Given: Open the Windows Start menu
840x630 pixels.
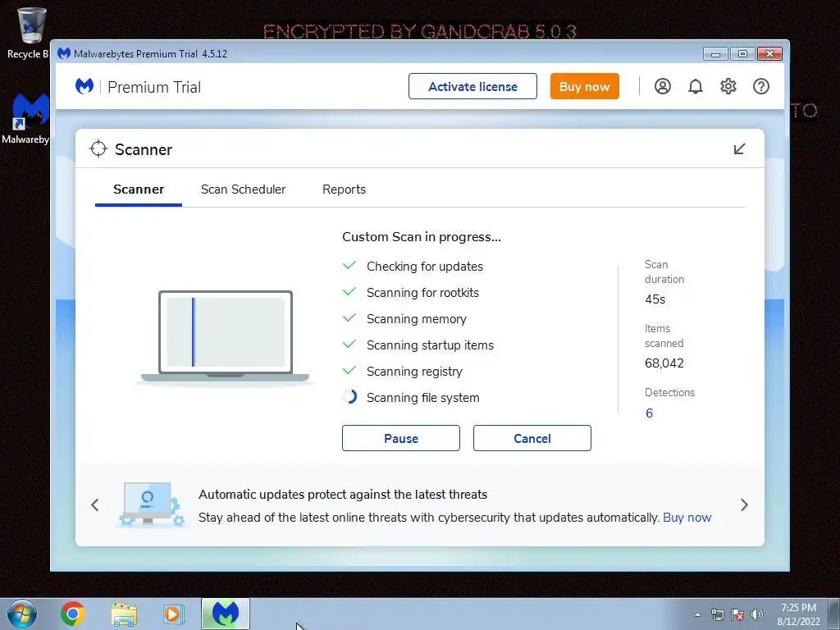Looking at the screenshot, I should [22, 614].
